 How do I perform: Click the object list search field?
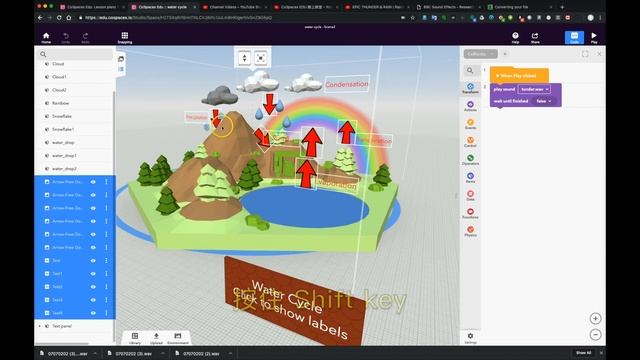coord(74,54)
